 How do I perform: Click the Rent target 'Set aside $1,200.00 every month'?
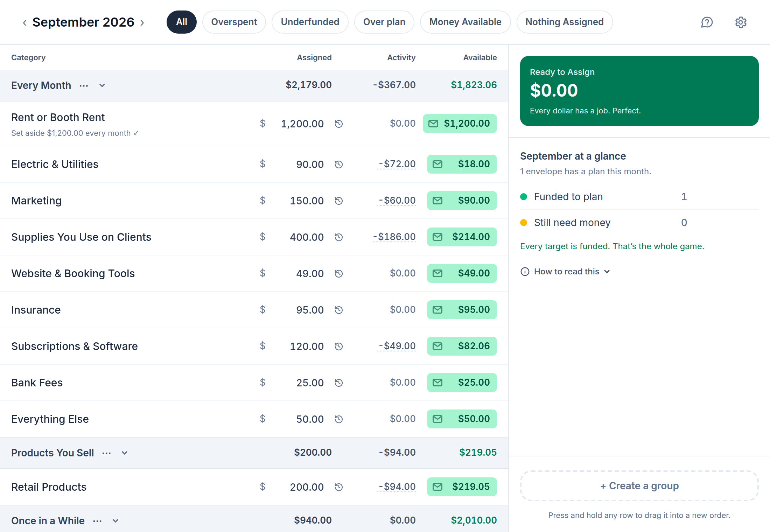click(x=75, y=133)
